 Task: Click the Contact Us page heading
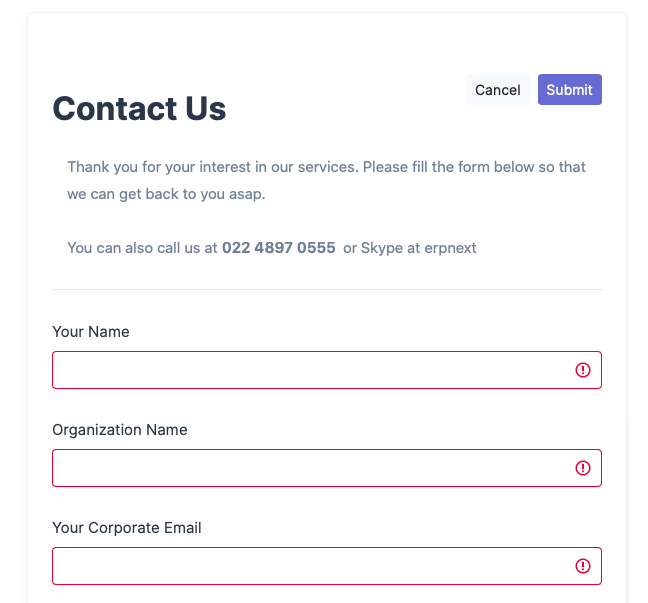(139, 108)
